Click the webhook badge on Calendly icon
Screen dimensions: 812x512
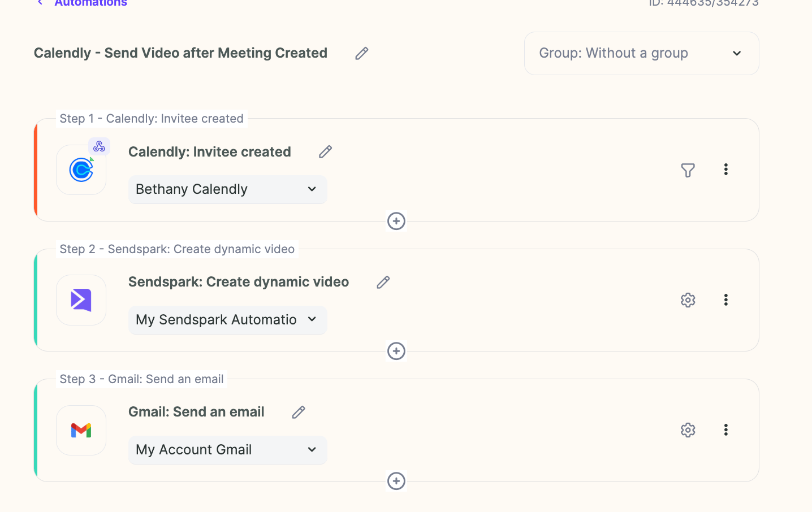[x=100, y=146]
